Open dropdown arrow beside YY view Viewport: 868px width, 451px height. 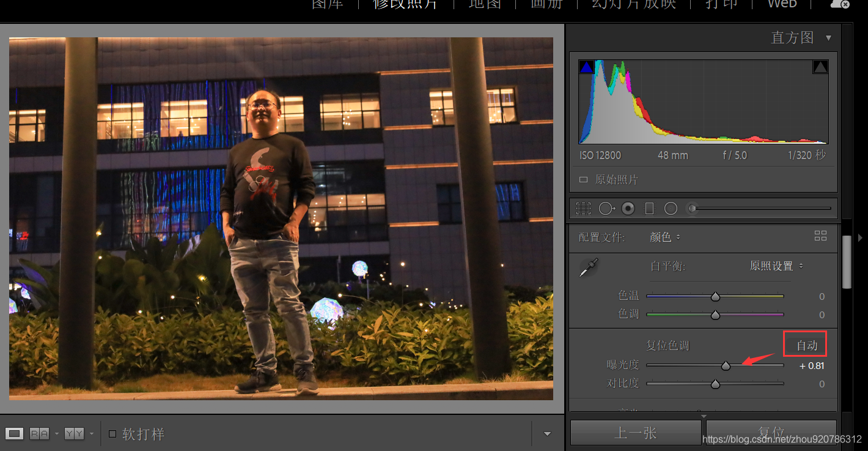pos(91,434)
